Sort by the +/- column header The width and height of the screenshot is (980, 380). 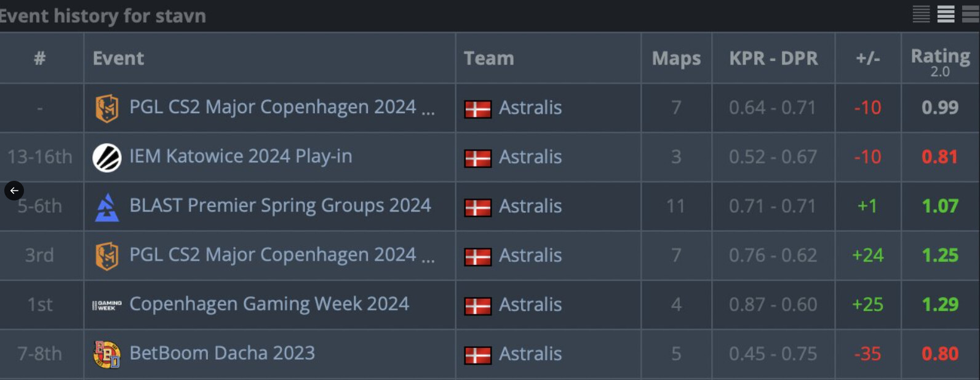coord(867,58)
